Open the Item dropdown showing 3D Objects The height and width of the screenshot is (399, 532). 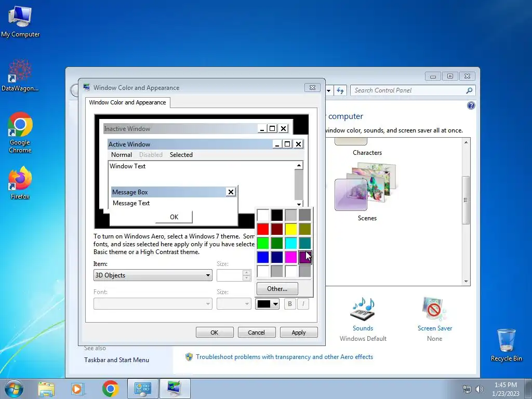tap(153, 275)
